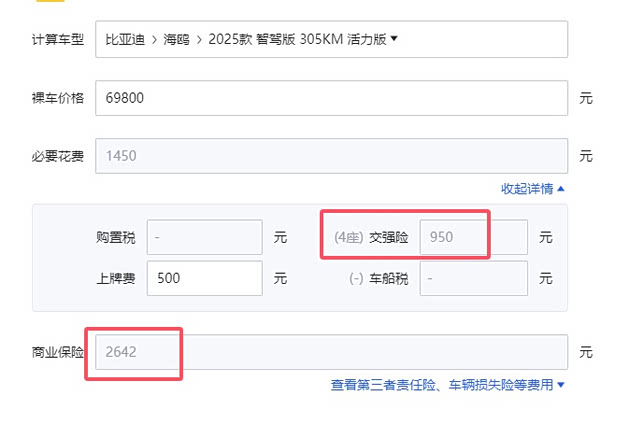
Task: Click the 商业保险 label
Action: click(58, 352)
